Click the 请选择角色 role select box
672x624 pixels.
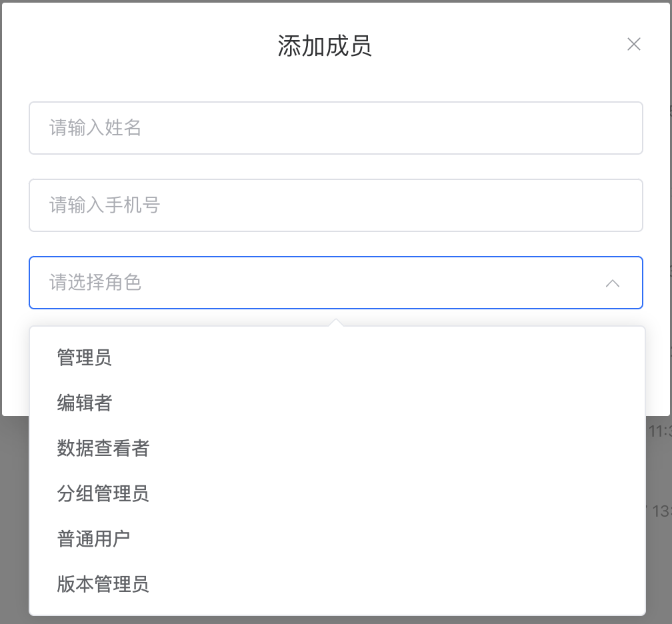pos(335,283)
